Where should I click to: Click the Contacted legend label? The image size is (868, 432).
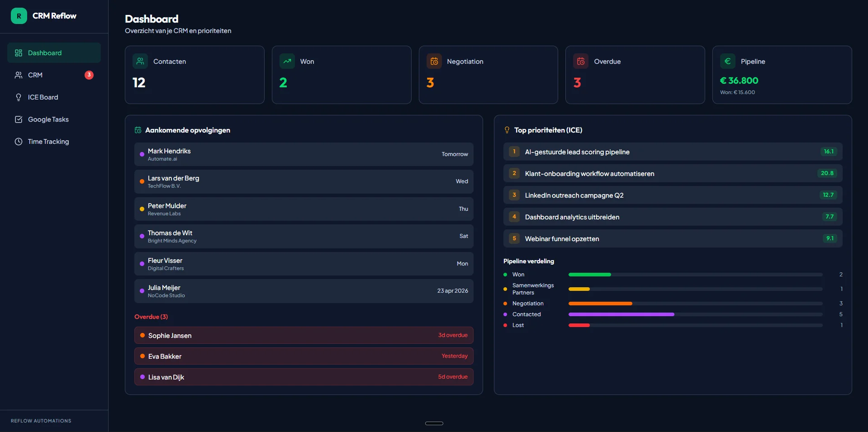coord(526,314)
